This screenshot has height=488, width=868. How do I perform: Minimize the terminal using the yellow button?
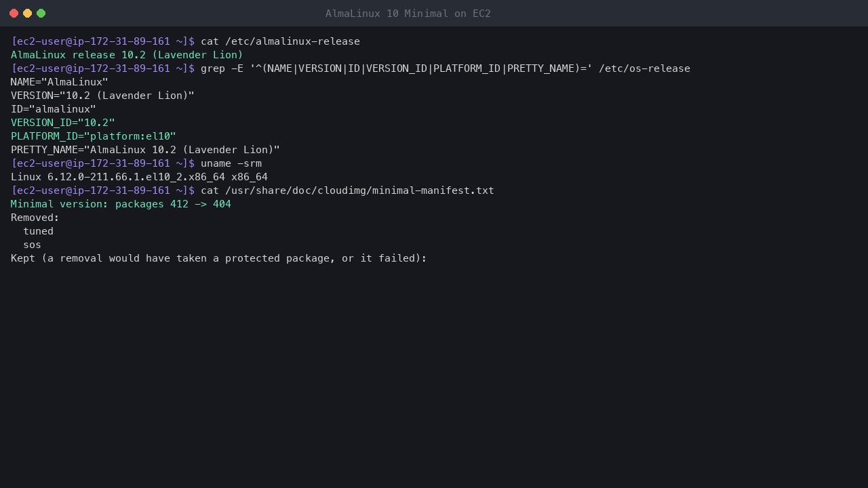[27, 14]
